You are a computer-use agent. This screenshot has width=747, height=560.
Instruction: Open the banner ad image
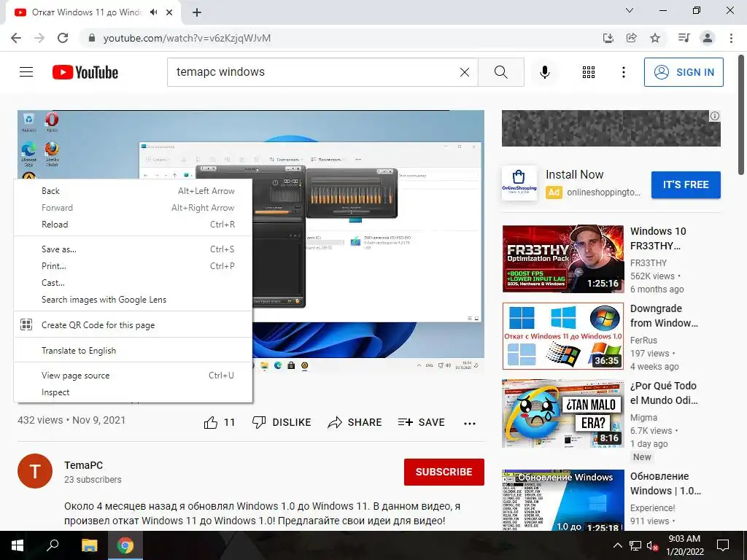click(x=611, y=128)
